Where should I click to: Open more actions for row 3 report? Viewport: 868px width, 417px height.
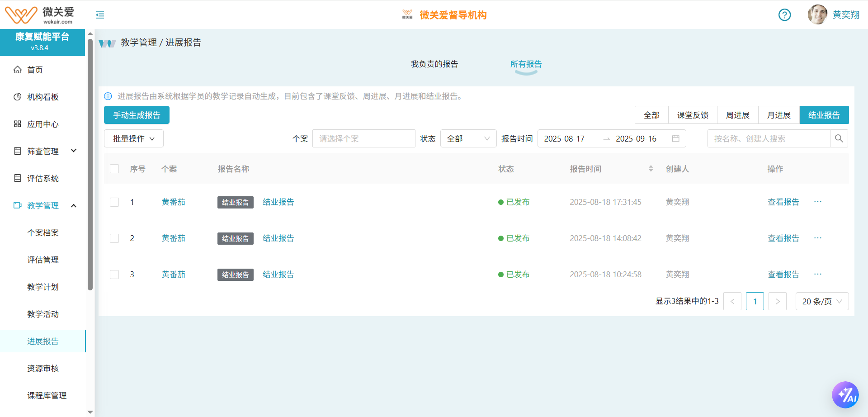(x=817, y=274)
